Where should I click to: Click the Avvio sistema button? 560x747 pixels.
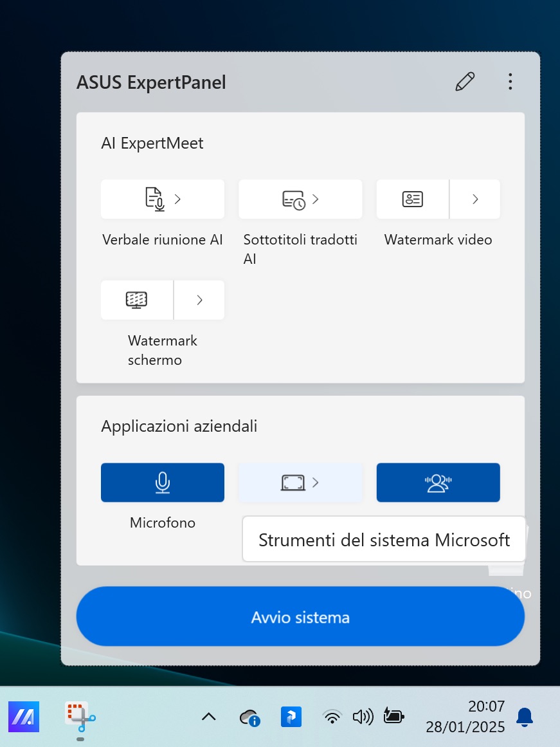click(x=300, y=616)
